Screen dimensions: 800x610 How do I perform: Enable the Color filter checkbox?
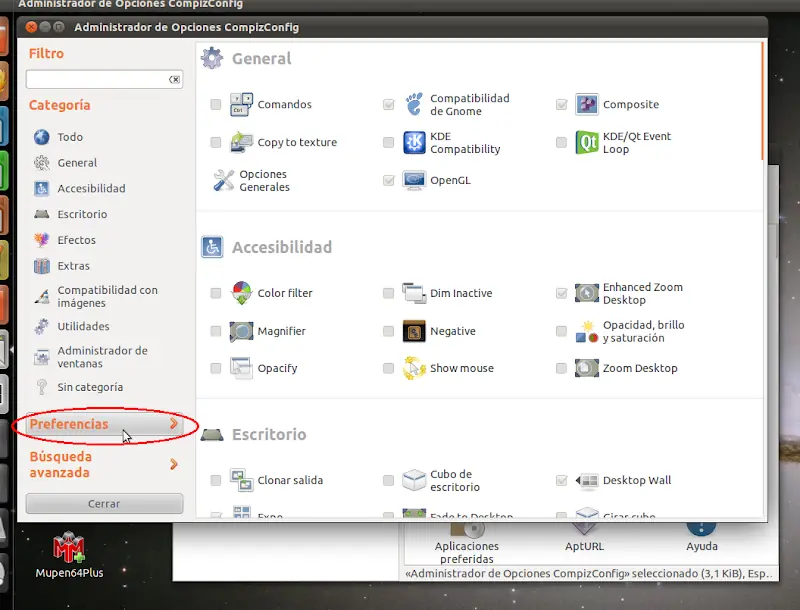click(216, 293)
